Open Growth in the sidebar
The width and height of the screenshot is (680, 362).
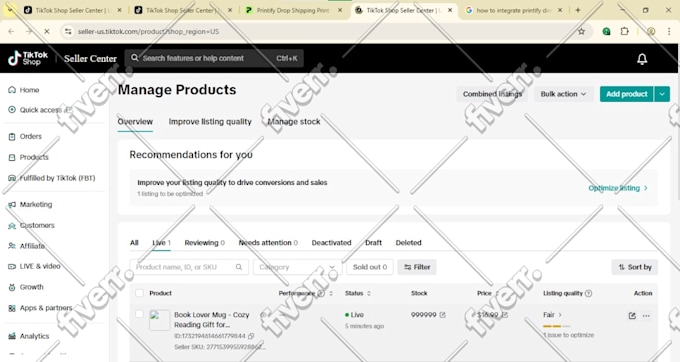click(26, 287)
